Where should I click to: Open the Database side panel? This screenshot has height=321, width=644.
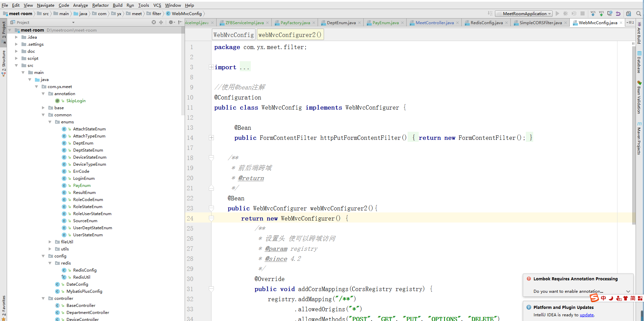click(x=639, y=62)
